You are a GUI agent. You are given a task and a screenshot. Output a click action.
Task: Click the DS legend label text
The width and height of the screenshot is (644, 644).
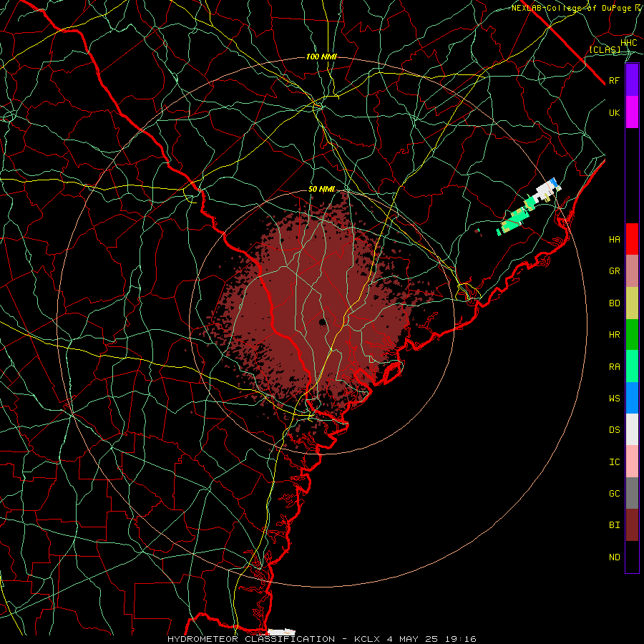615,430
